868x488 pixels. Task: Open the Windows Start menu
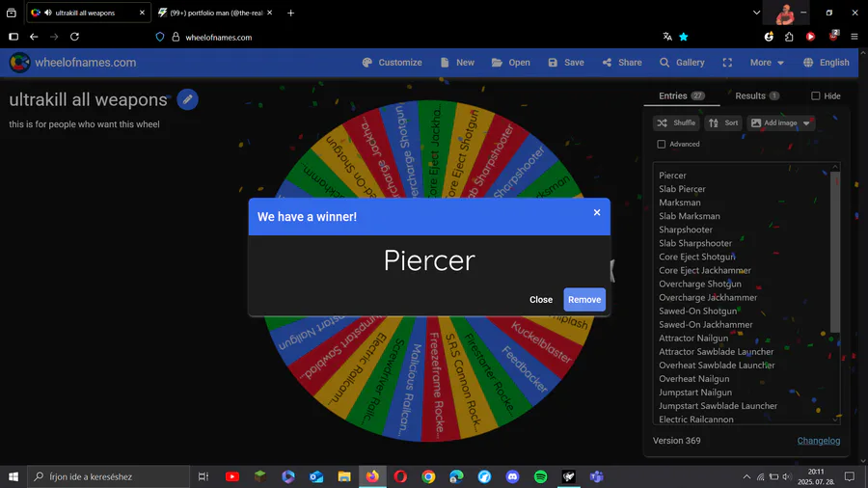pos(14,476)
